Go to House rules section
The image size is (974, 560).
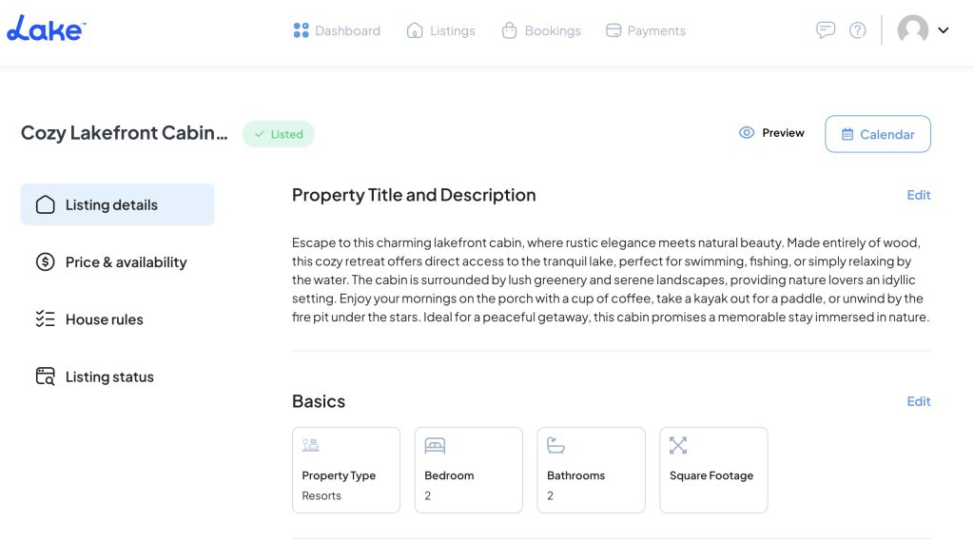[103, 319]
